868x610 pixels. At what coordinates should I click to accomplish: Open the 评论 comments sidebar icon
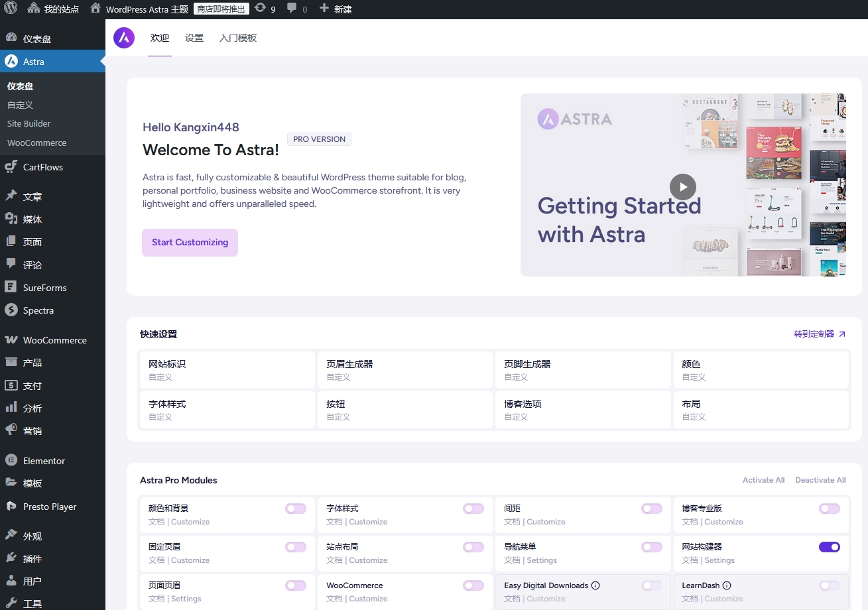tap(11, 265)
